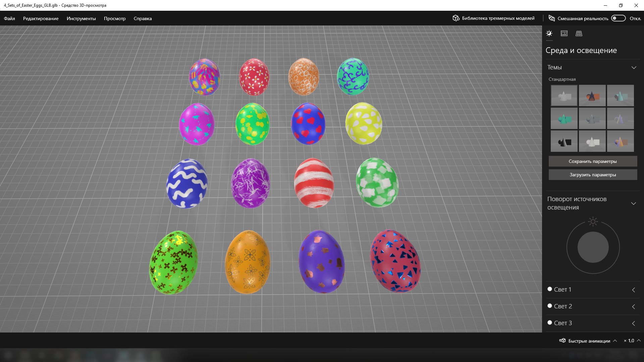Click the 3D library cube icon

click(x=456, y=18)
